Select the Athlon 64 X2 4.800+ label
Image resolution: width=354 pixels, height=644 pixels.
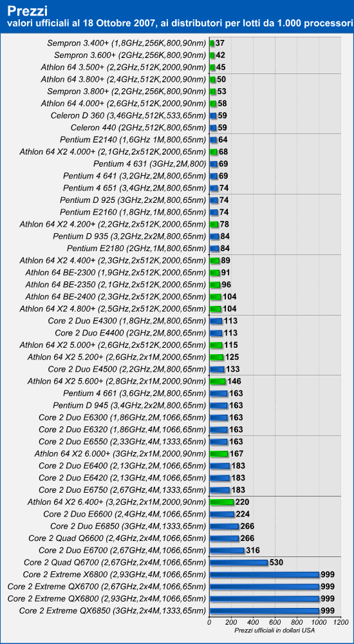pos(113,309)
